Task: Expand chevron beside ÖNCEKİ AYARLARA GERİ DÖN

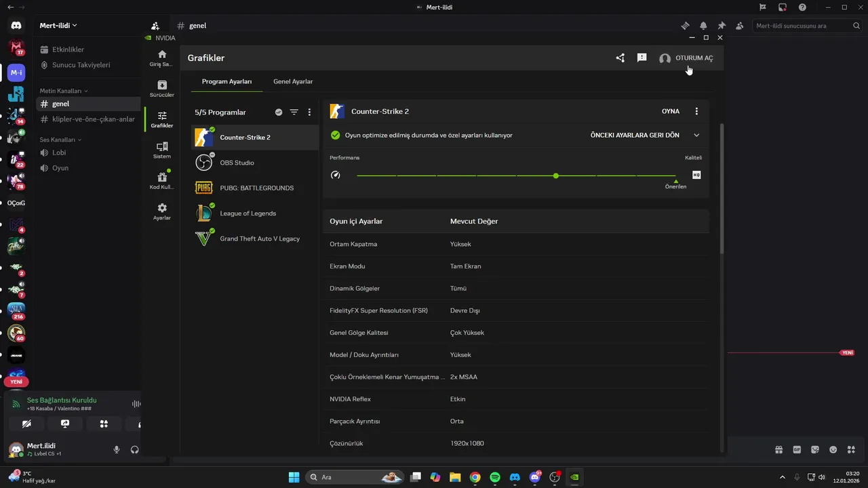Action: (x=696, y=135)
